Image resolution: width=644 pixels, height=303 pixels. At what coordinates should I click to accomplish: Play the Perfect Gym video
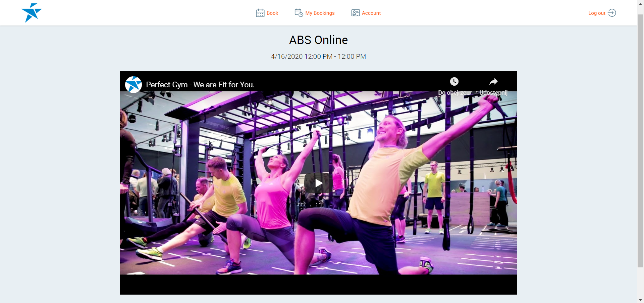click(x=318, y=183)
